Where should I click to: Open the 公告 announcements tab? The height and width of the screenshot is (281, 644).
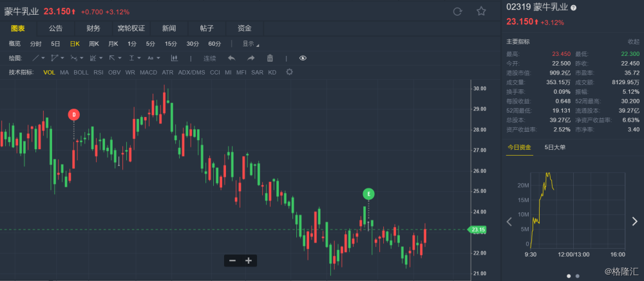tap(55, 28)
